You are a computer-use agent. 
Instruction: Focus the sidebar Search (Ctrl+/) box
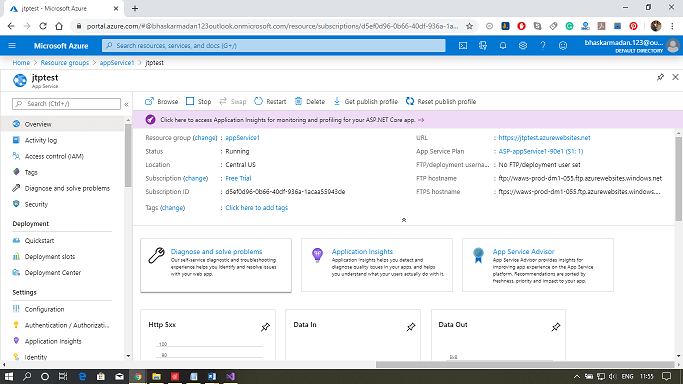tap(66, 104)
